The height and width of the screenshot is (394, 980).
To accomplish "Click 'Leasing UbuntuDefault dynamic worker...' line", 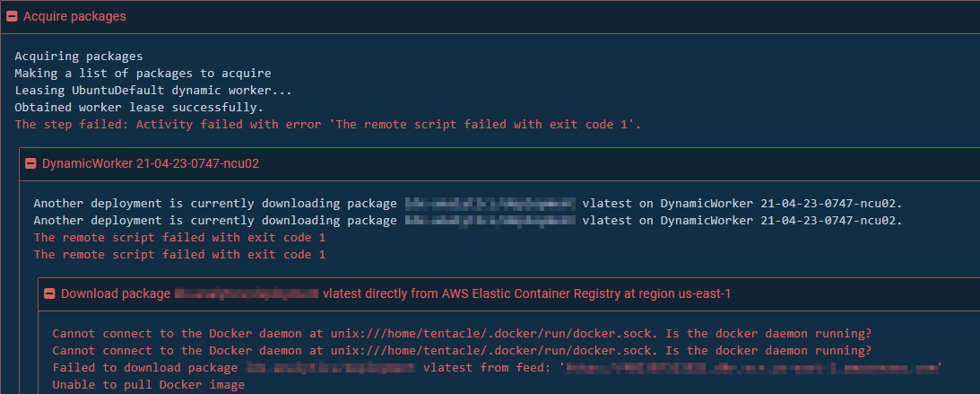I will (153, 90).
